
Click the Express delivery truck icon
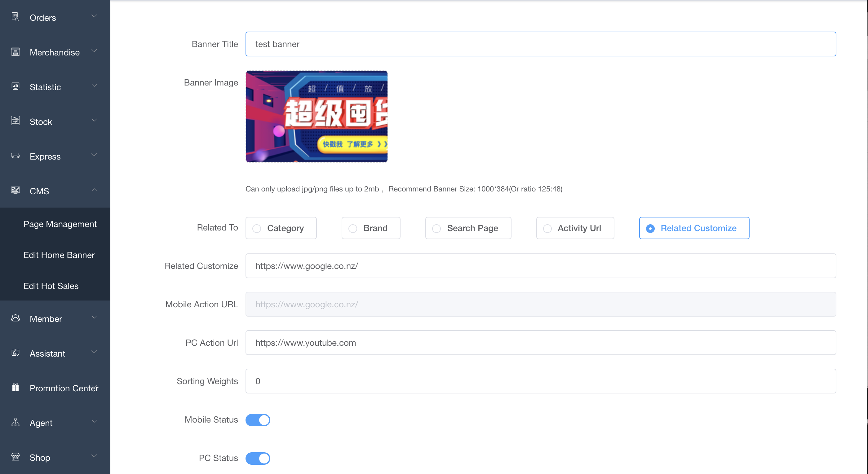tap(15, 156)
